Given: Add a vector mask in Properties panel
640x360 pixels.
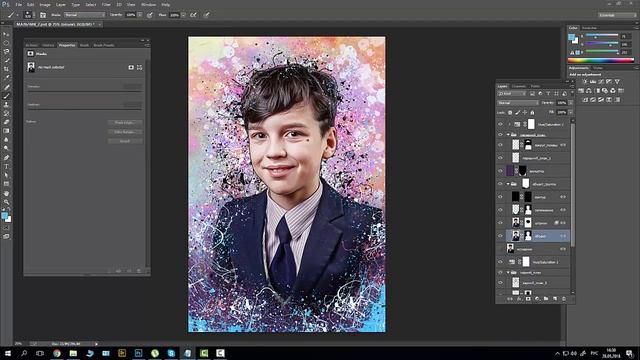Looking at the screenshot, I should coord(140,67).
